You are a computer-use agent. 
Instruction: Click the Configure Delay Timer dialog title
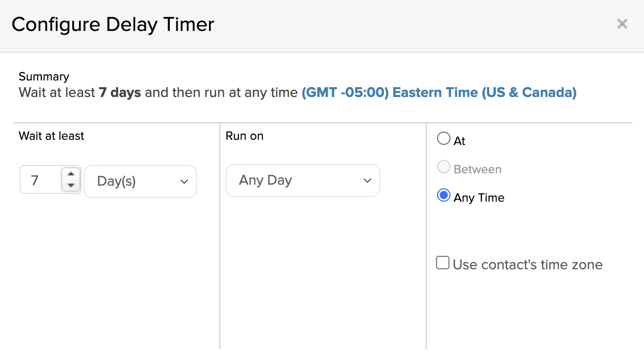(113, 24)
